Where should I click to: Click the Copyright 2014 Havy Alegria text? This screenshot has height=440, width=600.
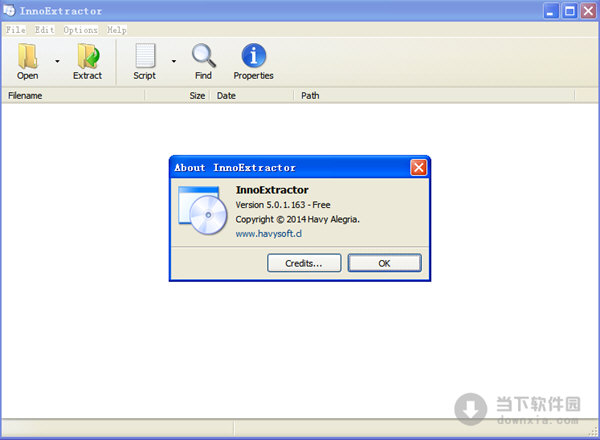[x=297, y=219]
